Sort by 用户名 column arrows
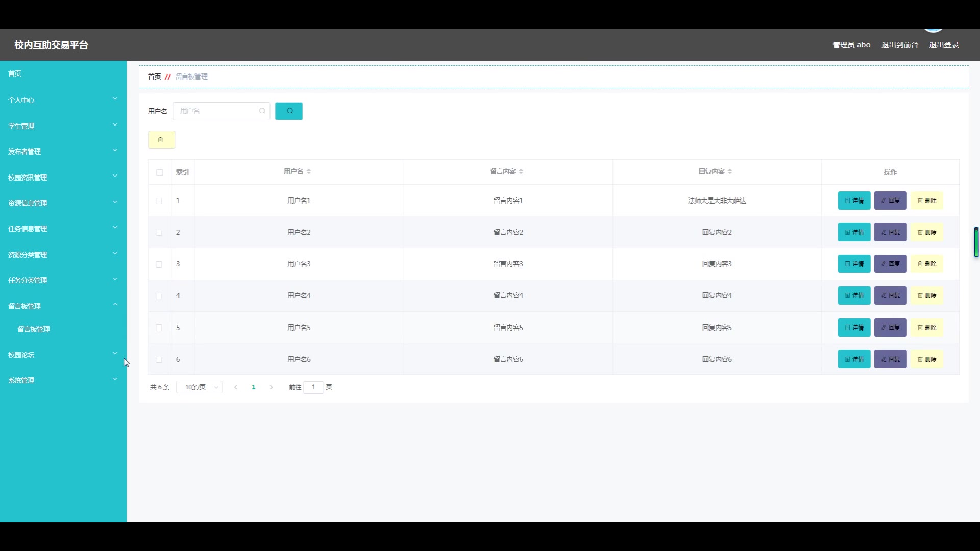The width and height of the screenshot is (980, 551). click(x=309, y=172)
